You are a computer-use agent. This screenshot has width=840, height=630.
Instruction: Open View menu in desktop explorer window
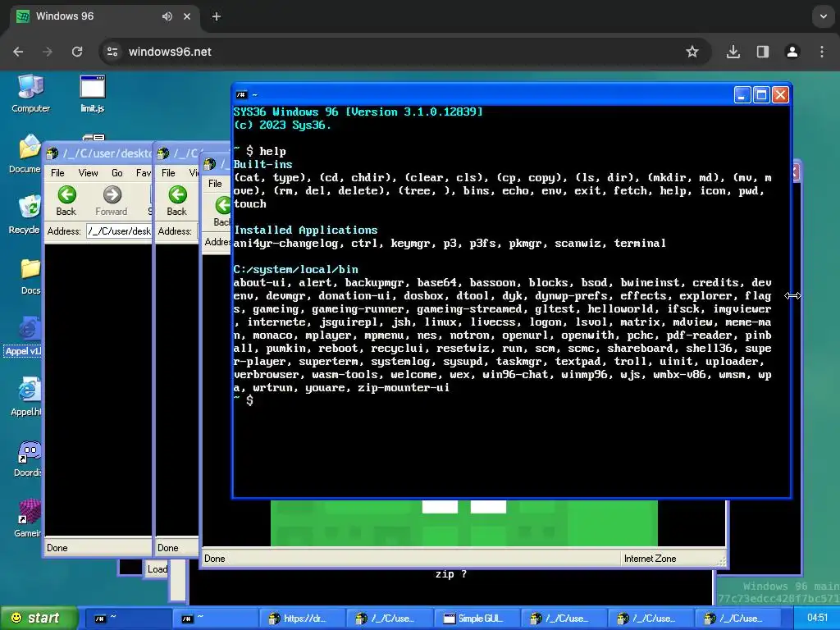(x=88, y=173)
